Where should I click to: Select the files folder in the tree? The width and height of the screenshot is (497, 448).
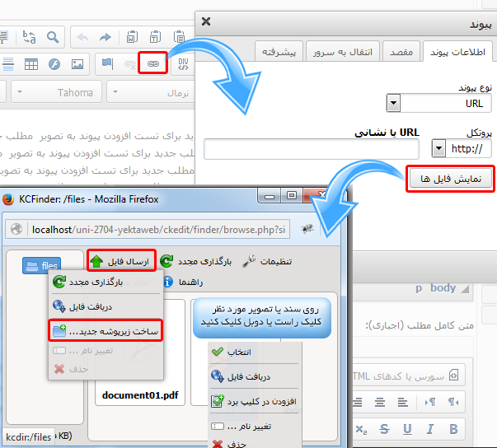point(43,265)
